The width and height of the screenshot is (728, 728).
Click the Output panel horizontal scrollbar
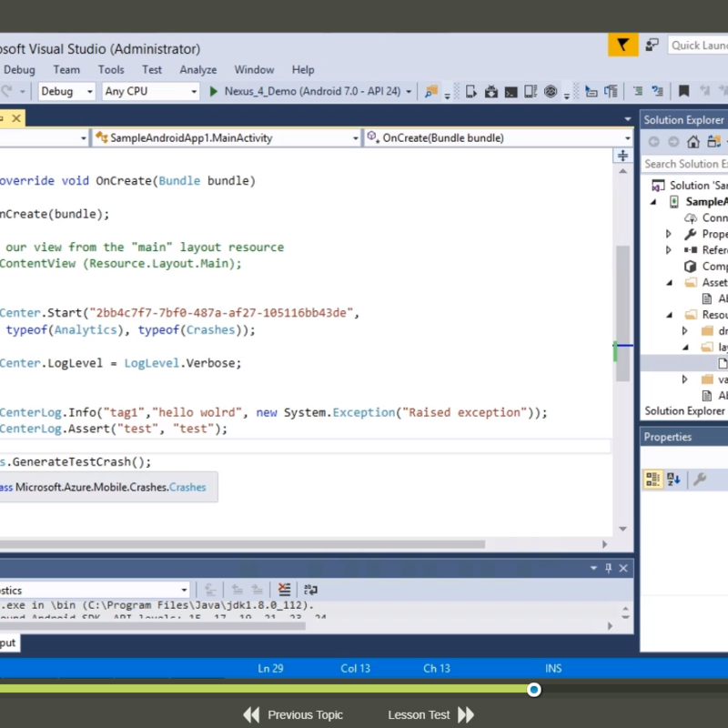[x=153, y=626]
